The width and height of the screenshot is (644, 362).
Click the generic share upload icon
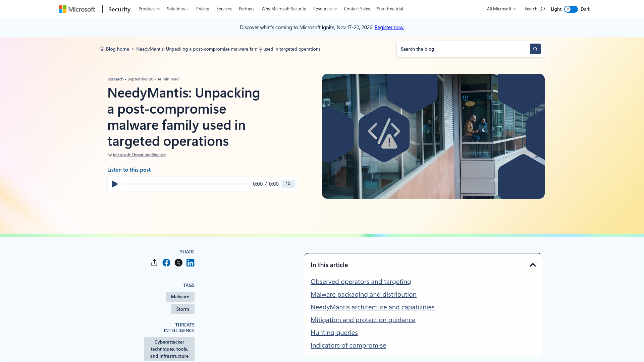point(154,263)
